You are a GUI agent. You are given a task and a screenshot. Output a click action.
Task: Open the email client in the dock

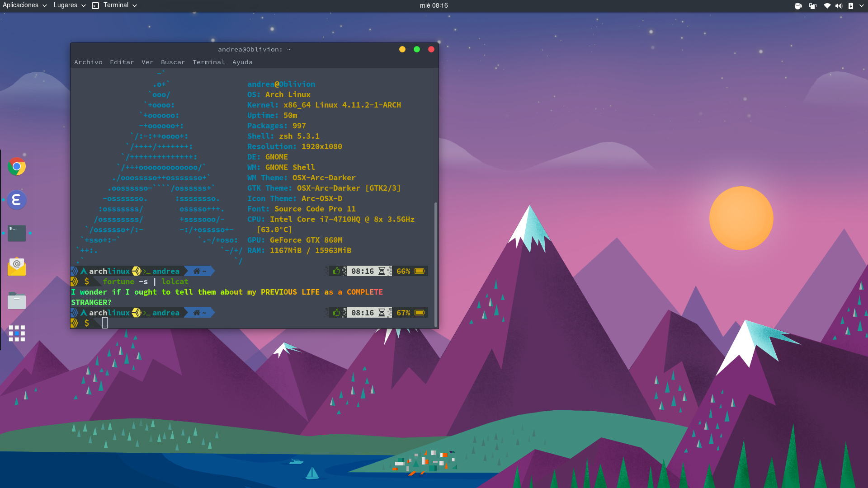(16, 267)
